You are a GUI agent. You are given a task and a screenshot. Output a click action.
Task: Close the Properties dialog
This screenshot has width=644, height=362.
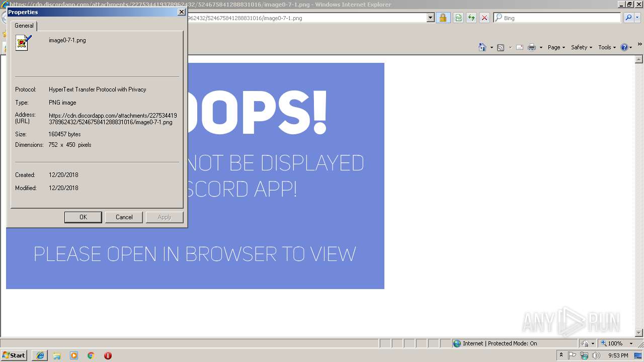click(x=182, y=12)
